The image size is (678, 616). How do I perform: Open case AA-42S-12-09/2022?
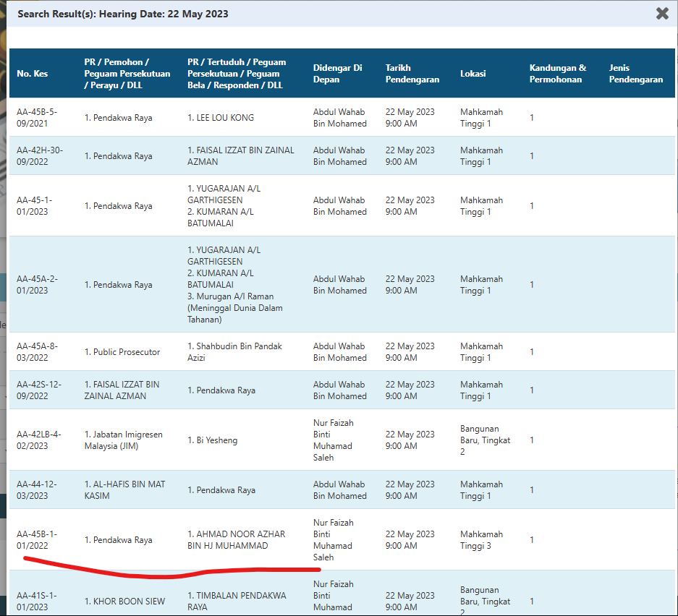[x=39, y=390]
